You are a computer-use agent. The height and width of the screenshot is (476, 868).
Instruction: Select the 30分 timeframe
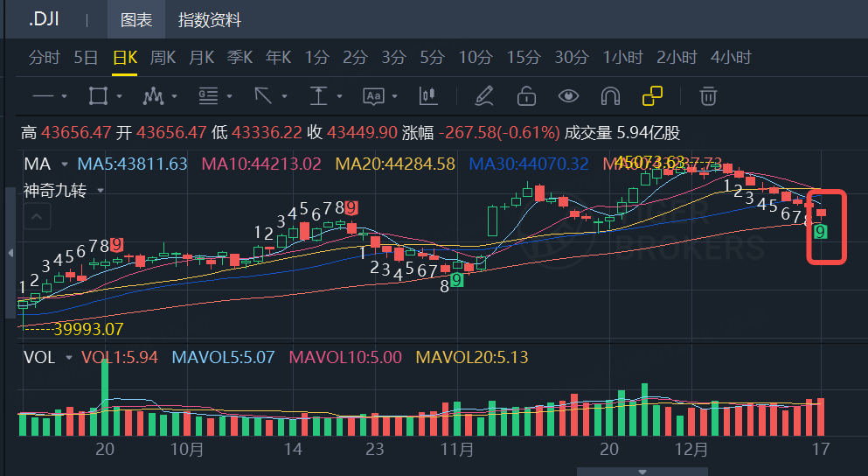(572, 57)
